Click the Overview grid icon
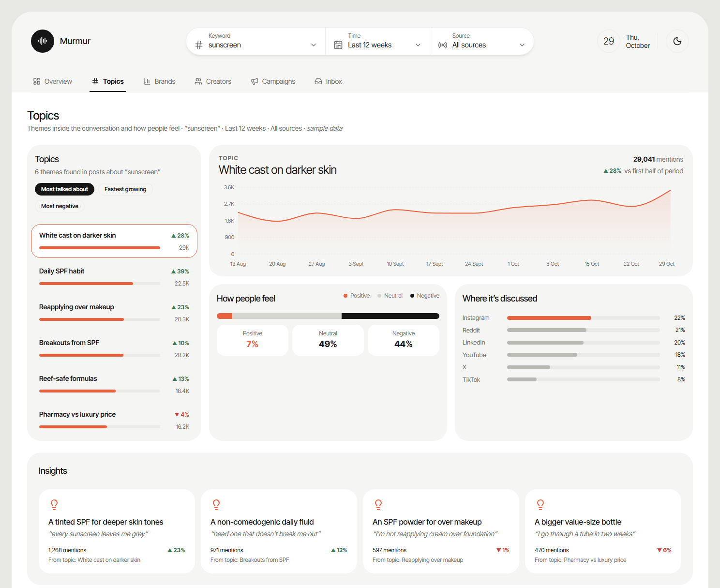Image resolution: width=720 pixels, height=588 pixels. (37, 81)
